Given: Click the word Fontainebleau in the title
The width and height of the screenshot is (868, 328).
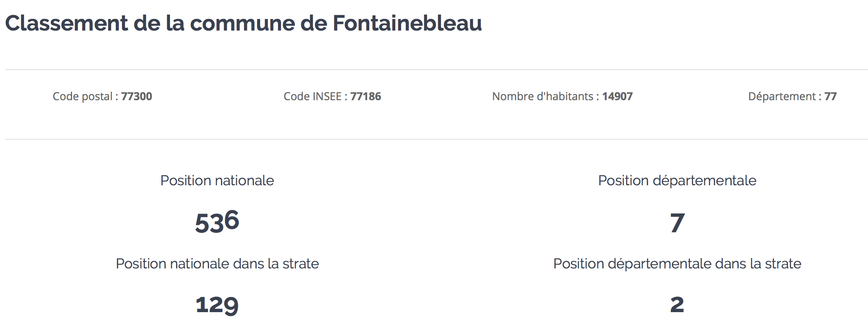Looking at the screenshot, I should coord(407,23).
